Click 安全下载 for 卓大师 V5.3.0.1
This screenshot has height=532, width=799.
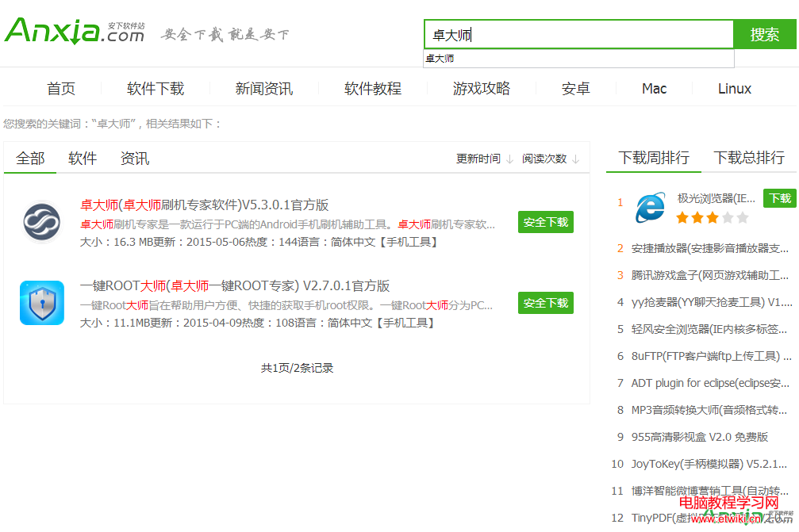[546, 223]
